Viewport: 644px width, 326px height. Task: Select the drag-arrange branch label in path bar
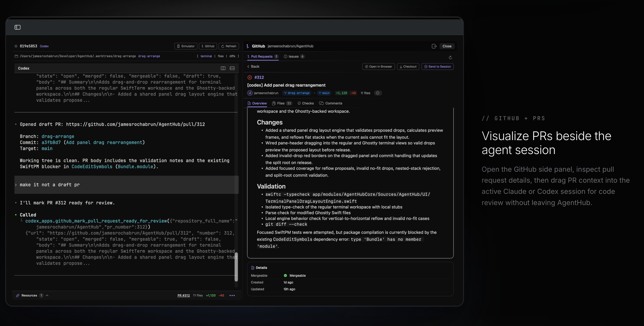click(x=149, y=56)
